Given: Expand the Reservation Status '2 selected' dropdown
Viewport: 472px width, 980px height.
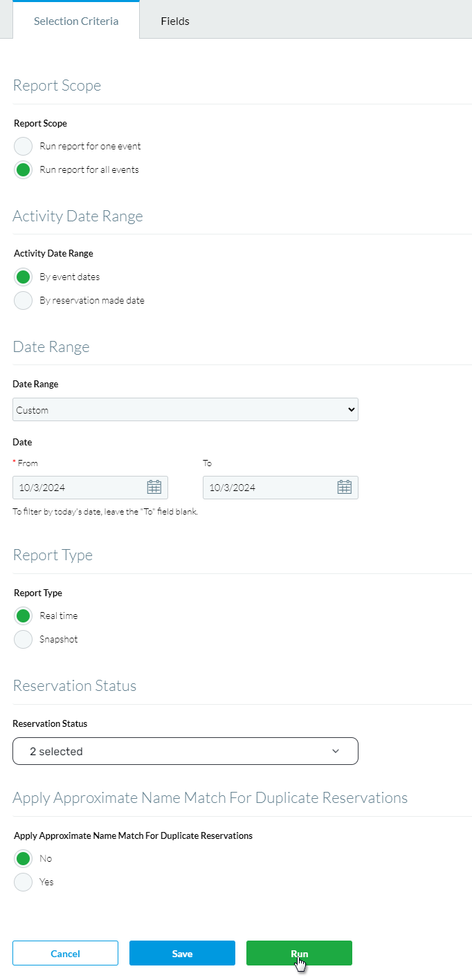Looking at the screenshot, I should point(185,750).
